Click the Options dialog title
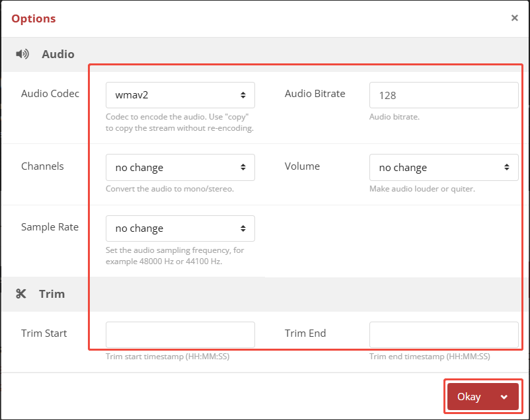Viewport: 530px width, 420px height. (x=33, y=18)
